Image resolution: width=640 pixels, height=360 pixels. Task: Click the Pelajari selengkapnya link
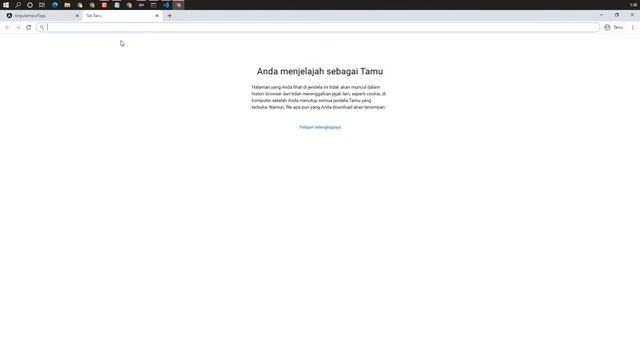click(320, 127)
